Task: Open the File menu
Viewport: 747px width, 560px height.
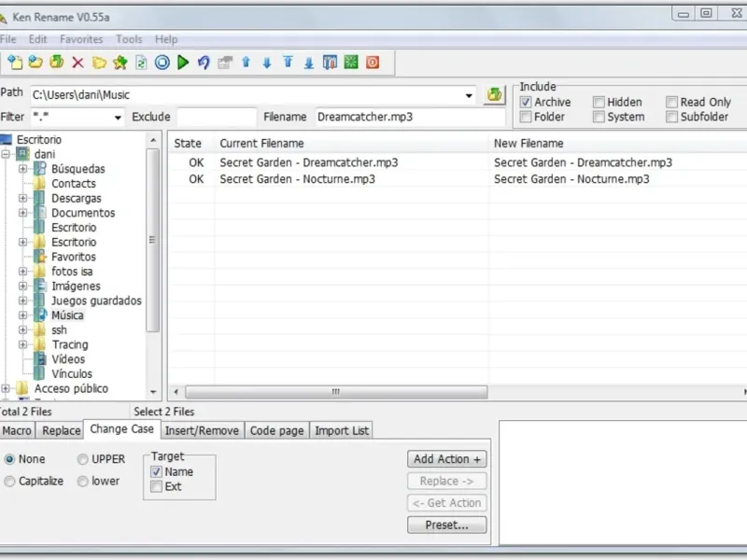Action: [x=8, y=39]
